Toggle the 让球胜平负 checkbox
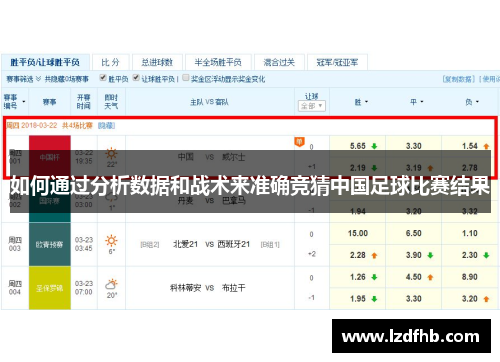 tap(136, 78)
